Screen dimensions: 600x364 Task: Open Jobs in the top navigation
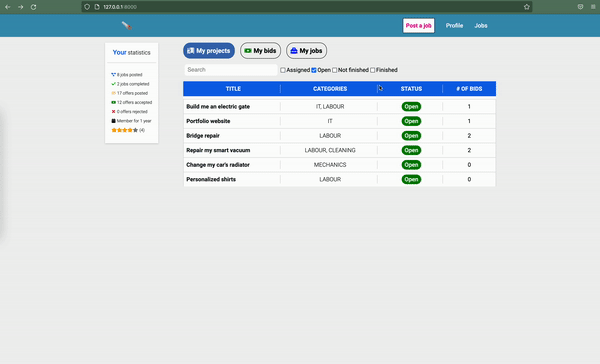click(x=481, y=26)
